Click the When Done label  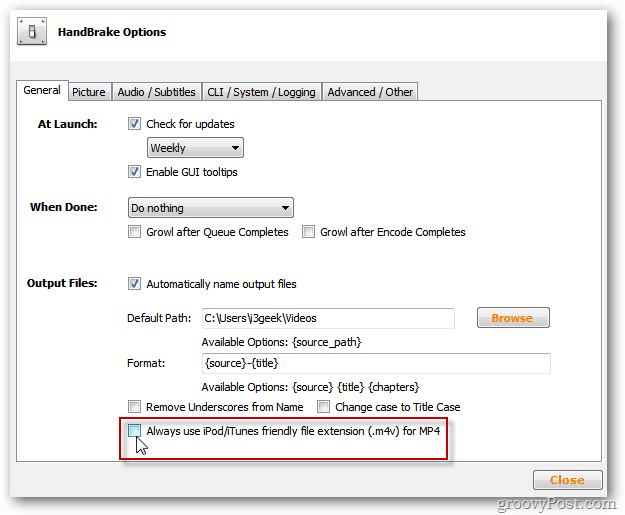coord(64,207)
